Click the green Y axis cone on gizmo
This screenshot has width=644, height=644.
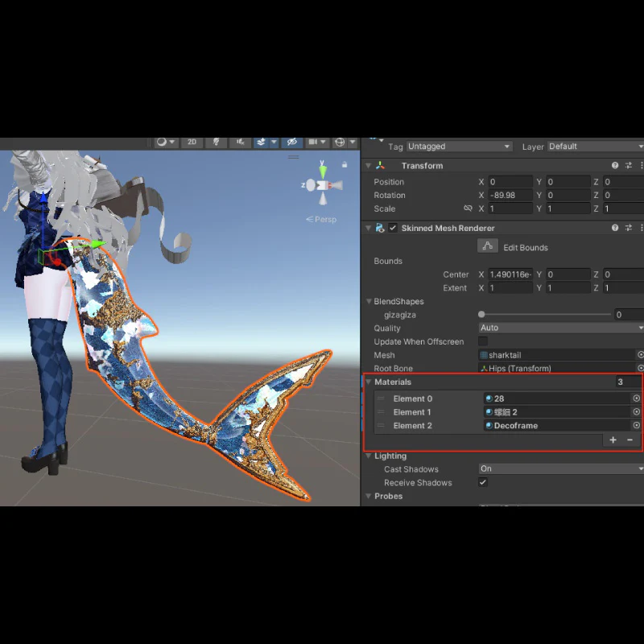point(323,171)
